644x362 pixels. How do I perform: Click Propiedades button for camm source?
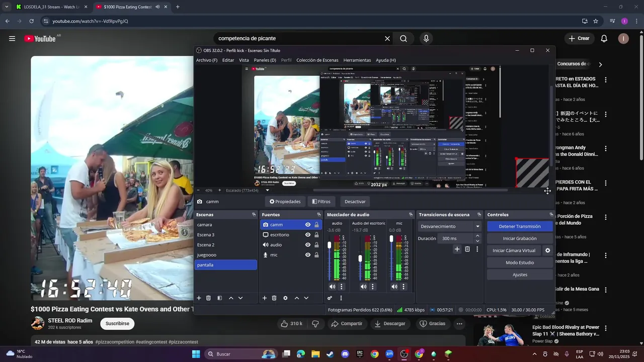285,202
